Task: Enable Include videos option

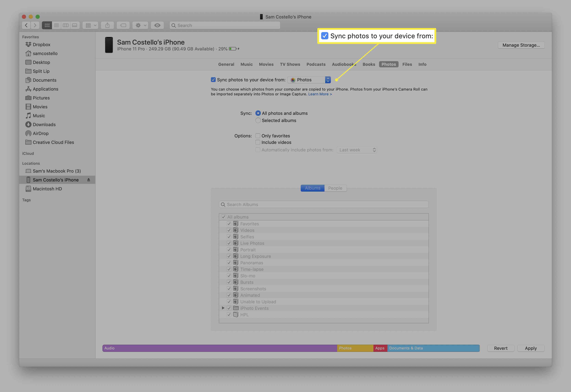Action: pos(258,142)
